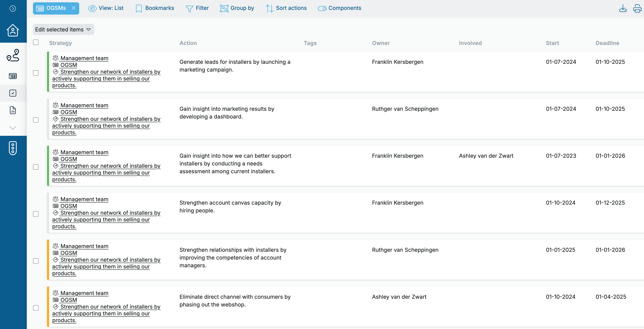Viewport: 644px width, 329px height.
Task: Click team icon in account canvas row
Action: click(x=56, y=199)
